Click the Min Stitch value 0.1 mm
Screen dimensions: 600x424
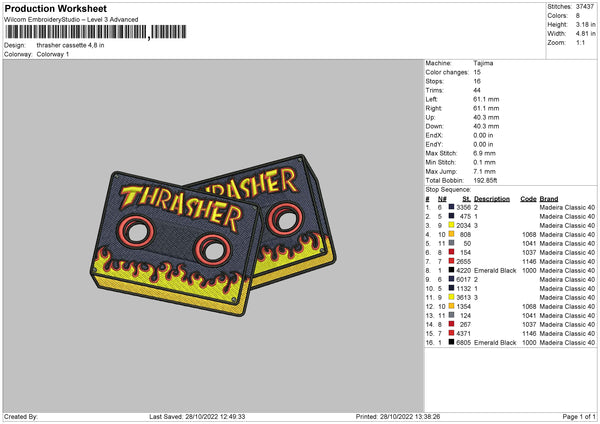[x=484, y=163]
